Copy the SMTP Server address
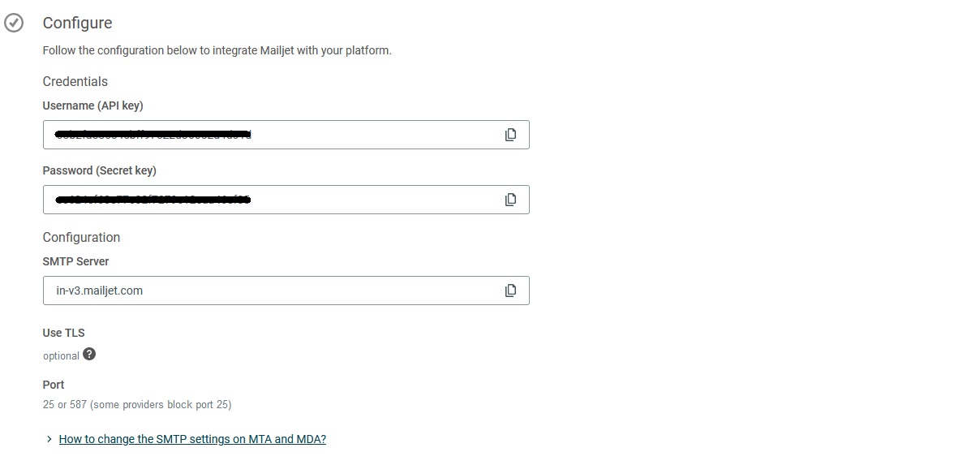Screen dimensions: 980x465 510,291
